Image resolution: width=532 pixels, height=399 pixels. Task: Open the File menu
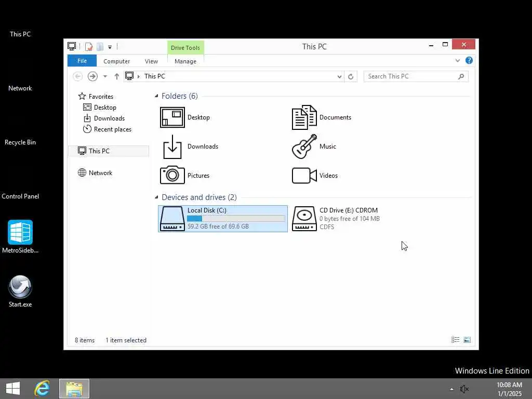click(x=82, y=61)
